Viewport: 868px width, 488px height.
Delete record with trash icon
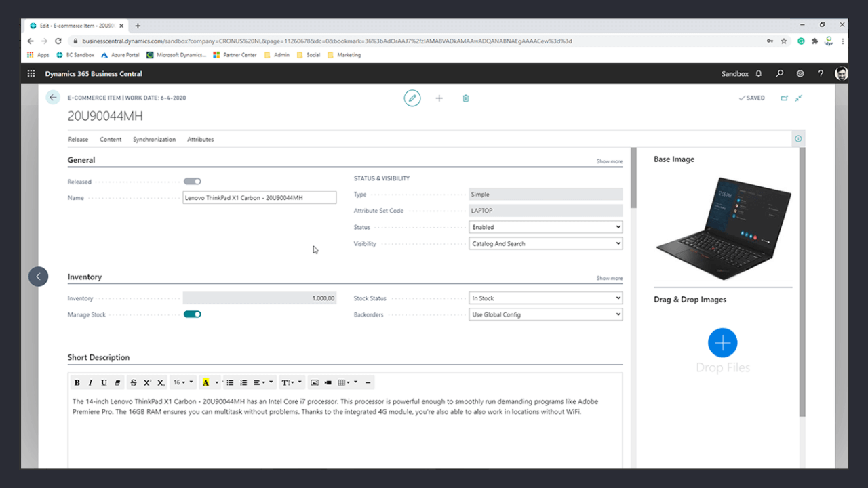point(466,98)
